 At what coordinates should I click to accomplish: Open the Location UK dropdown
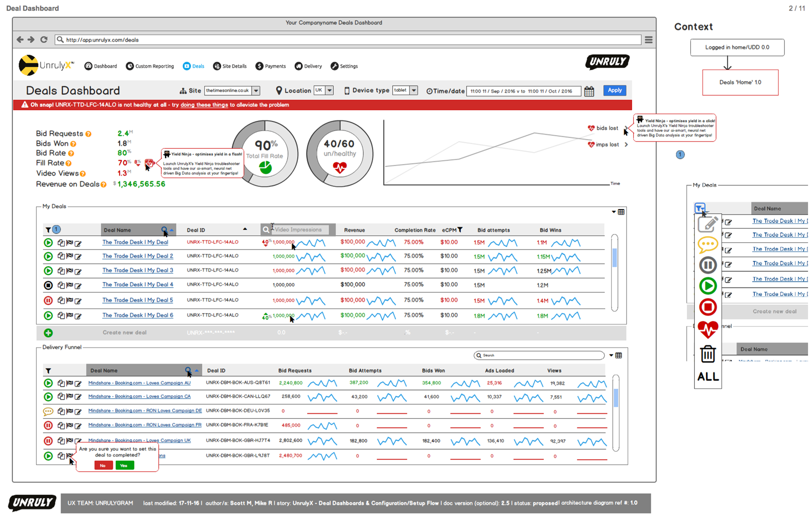[329, 90]
